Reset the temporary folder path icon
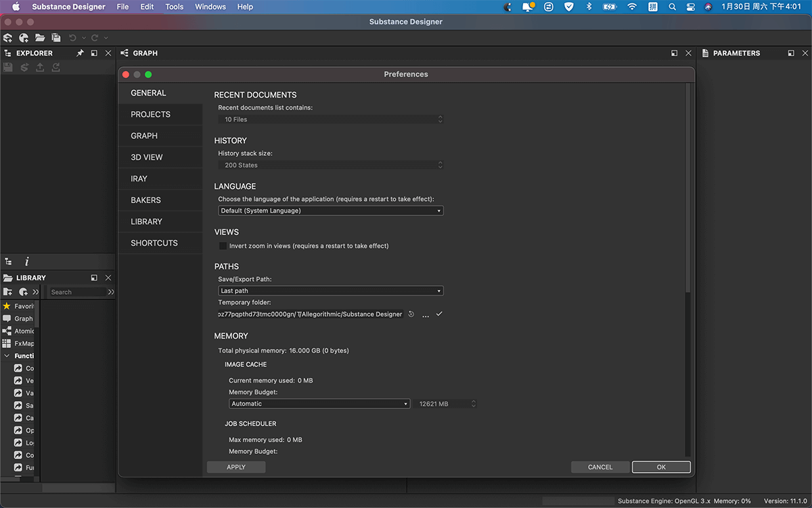This screenshot has width=812, height=508. point(411,314)
